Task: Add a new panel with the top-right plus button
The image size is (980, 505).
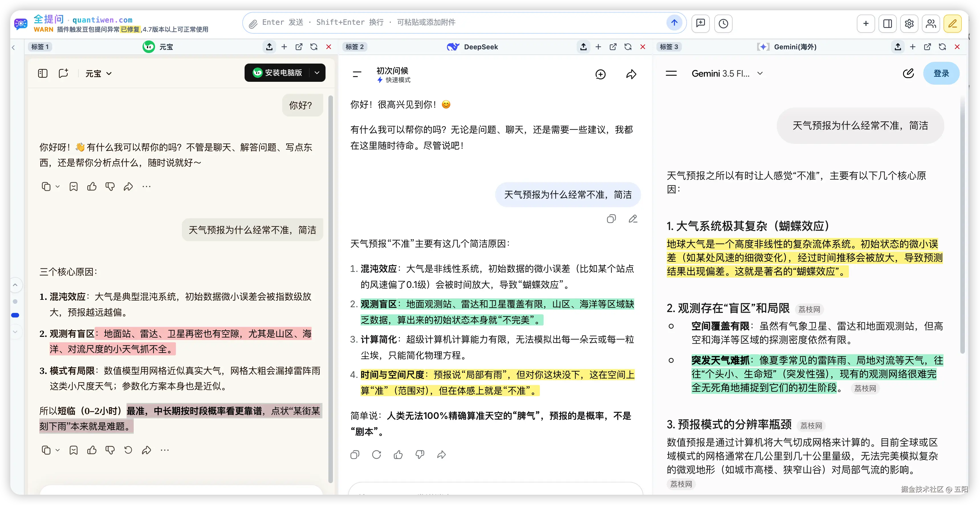Action: tap(866, 23)
